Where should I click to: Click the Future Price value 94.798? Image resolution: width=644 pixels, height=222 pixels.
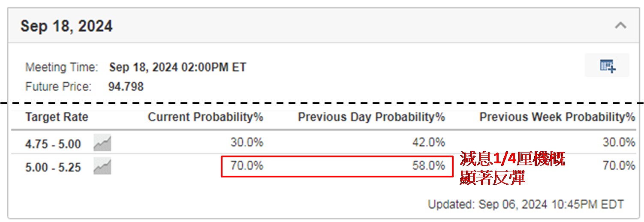(x=126, y=87)
